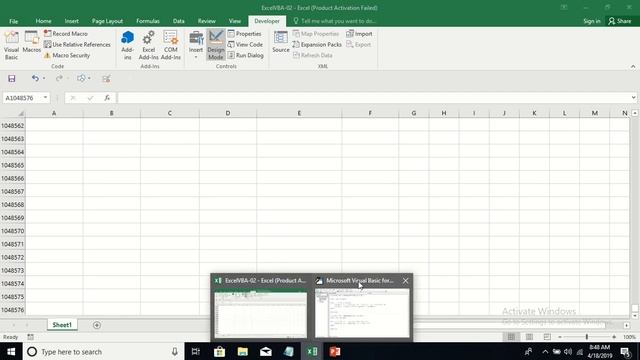Open File Explorer from taskbar

point(243,352)
